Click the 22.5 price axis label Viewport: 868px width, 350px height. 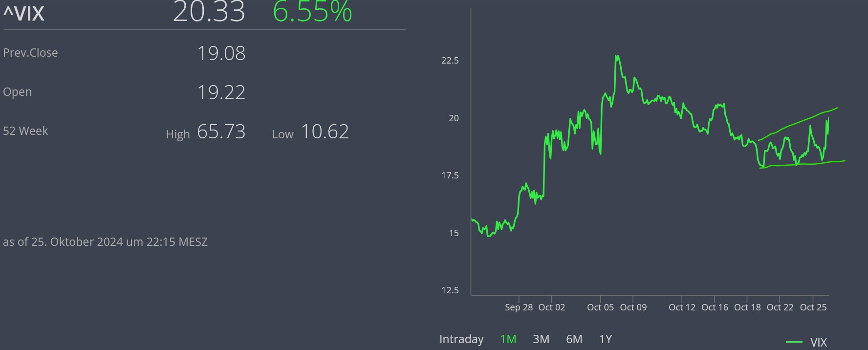coord(450,61)
